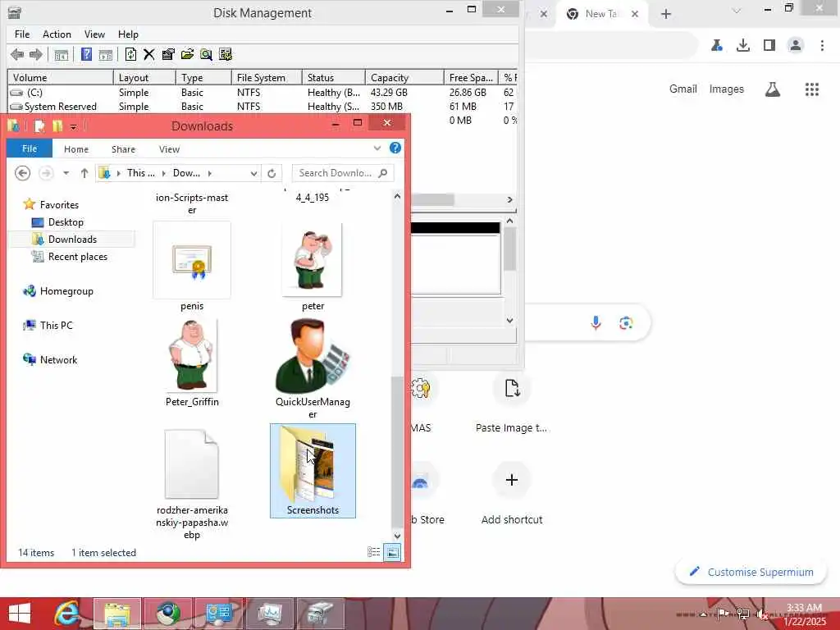Image resolution: width=840 pixels, height=630 pixels.
Task: Click the open-folder icon in Disk Management toolbar
Action: tap(187, 54)
